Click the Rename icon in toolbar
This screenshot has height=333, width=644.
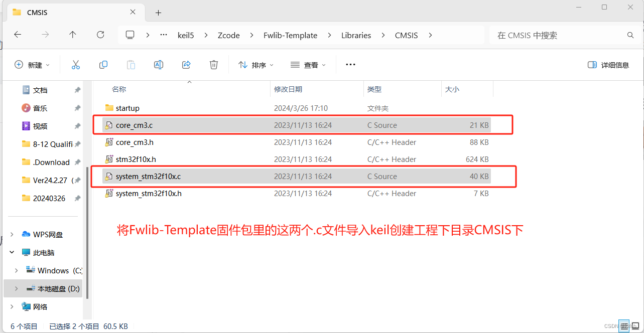pyautogui.click(x=159, y=65)
